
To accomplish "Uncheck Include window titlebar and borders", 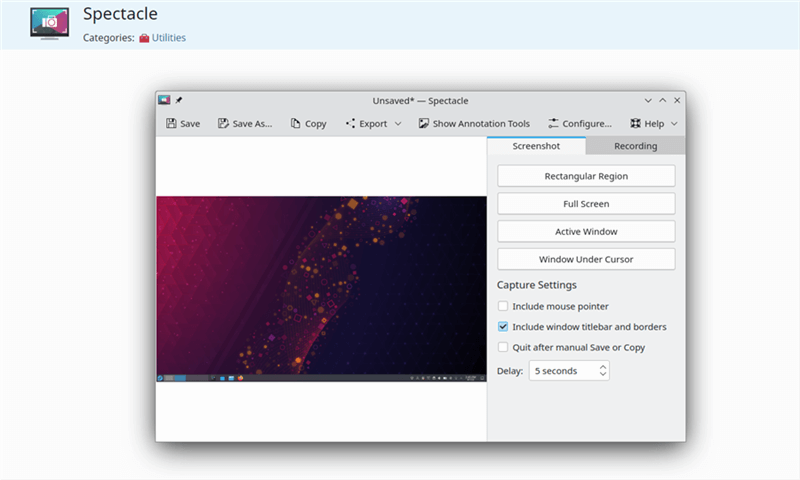I will [x=503, y=326].
